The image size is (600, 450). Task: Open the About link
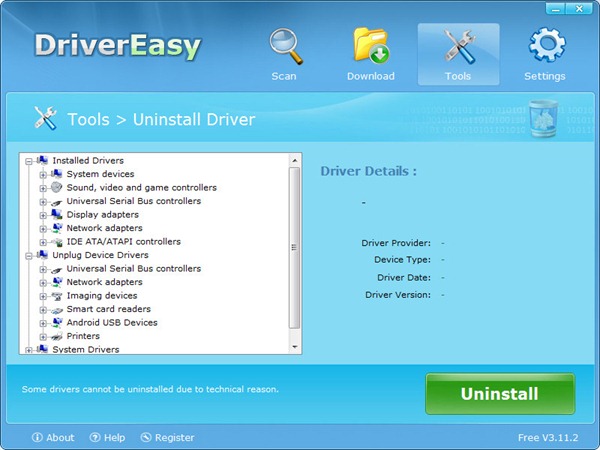point(60,437)
